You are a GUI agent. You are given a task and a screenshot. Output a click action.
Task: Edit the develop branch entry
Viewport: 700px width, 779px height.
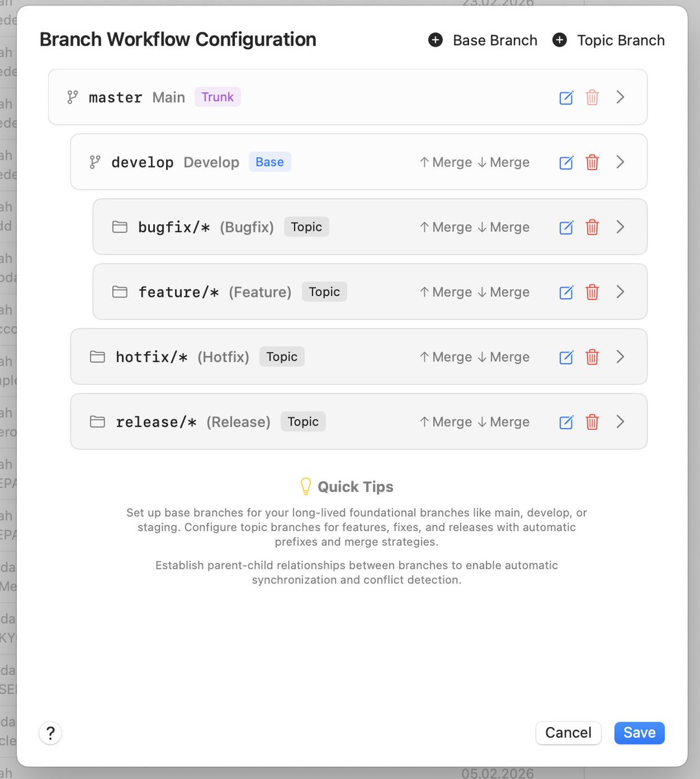566,162
